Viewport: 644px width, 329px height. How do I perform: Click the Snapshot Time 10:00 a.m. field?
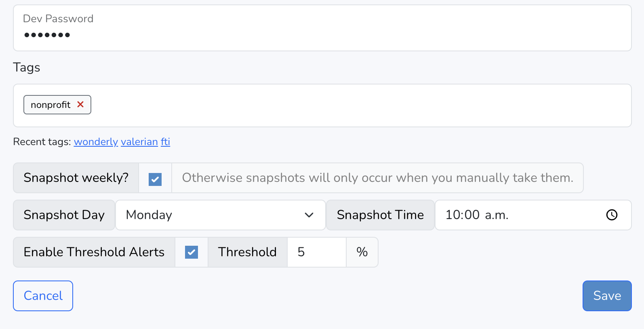pos(533,215)
